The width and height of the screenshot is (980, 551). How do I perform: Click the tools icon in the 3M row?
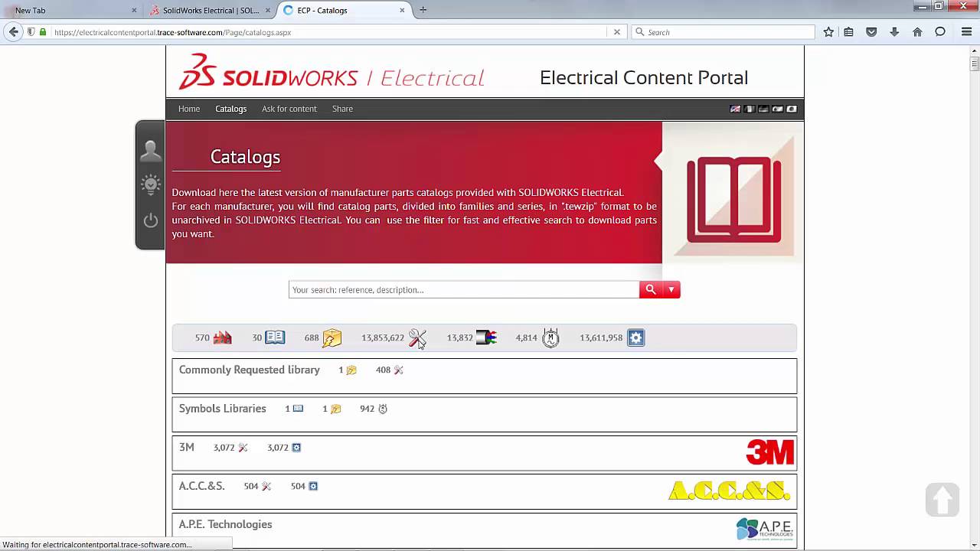[x=243, y=448]
